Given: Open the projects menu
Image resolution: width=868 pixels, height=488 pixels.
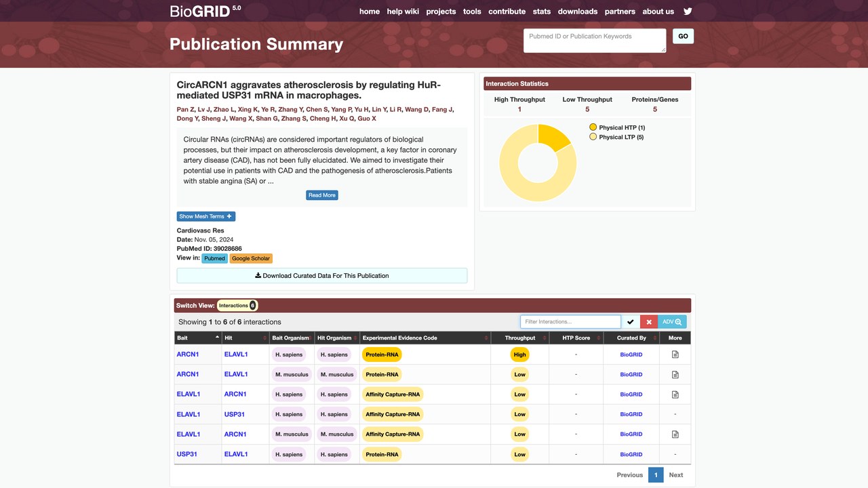Looking at the screenshot, I should coord(441,12).
